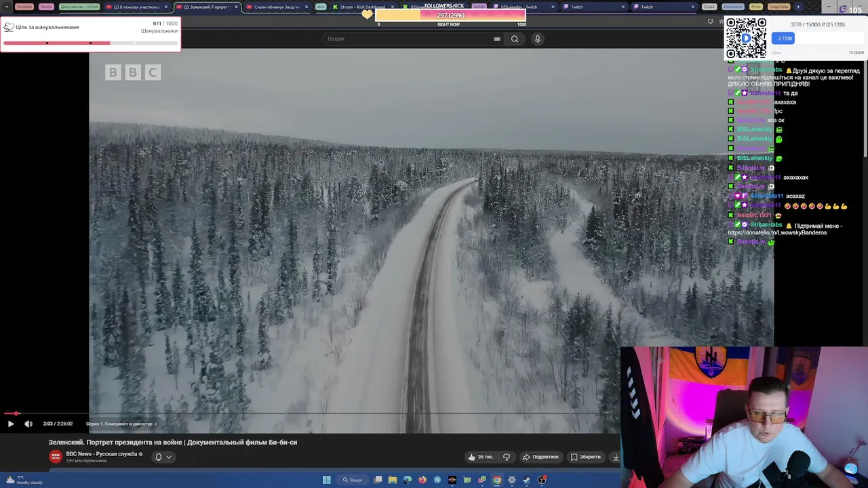Click the Зберегти save button
This screenshot has width=868, height=488.
(x=585, y=457)
